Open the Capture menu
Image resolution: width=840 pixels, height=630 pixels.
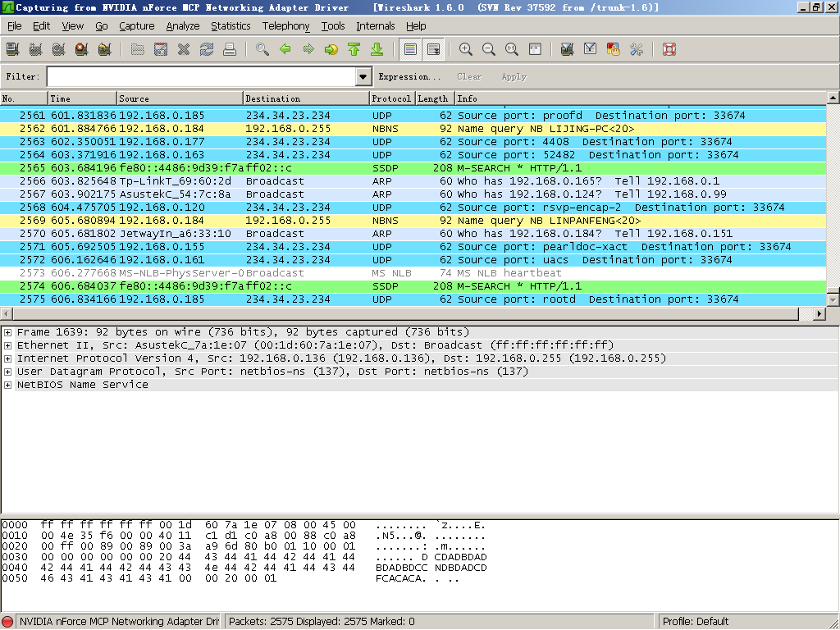click(137, 25)
